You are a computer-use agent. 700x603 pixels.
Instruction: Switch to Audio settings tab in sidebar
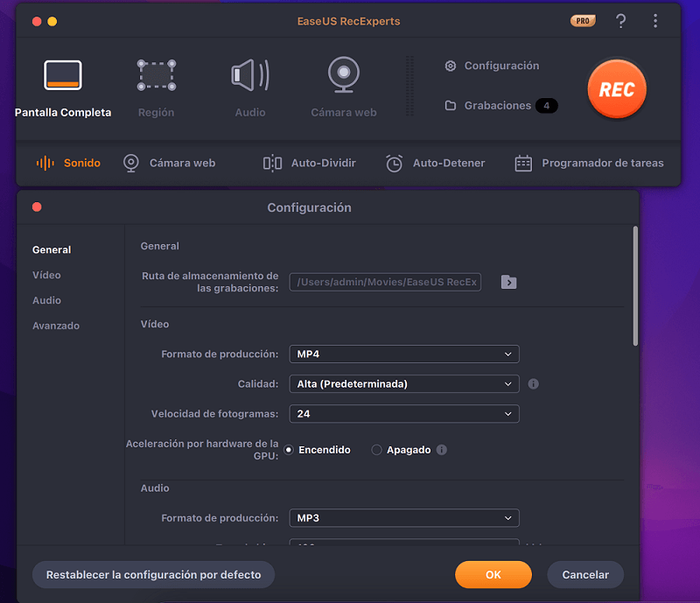[x=46, y=300]
